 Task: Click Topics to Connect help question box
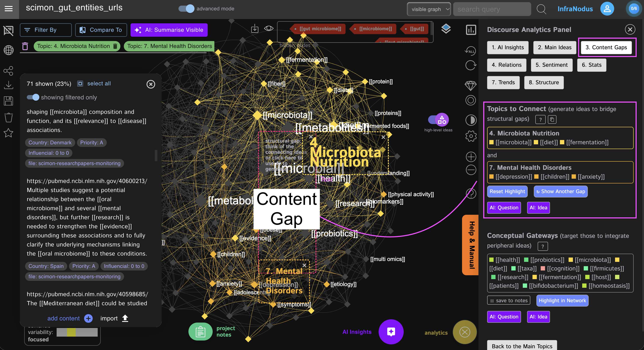[x=540, y=119]
